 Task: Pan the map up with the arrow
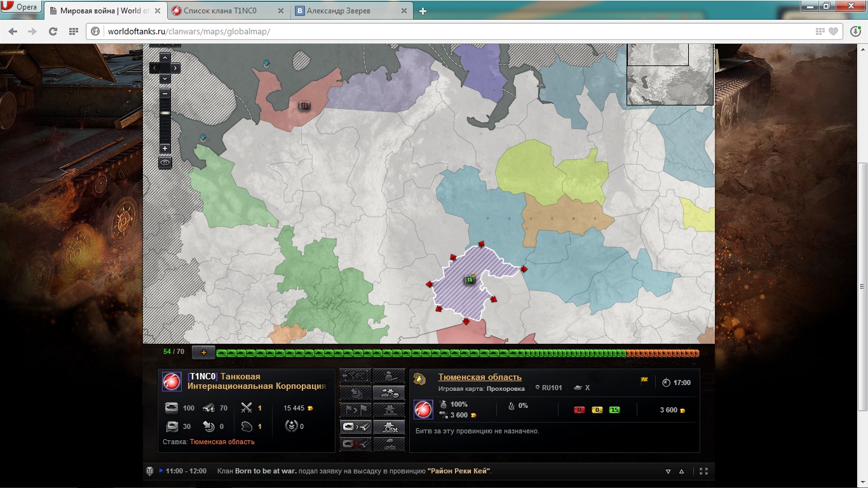[165, 57]
